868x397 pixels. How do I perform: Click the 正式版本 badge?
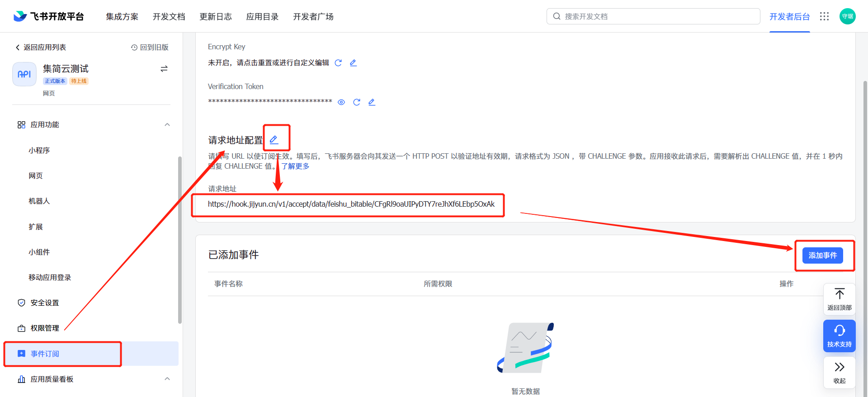pos(55,81)
